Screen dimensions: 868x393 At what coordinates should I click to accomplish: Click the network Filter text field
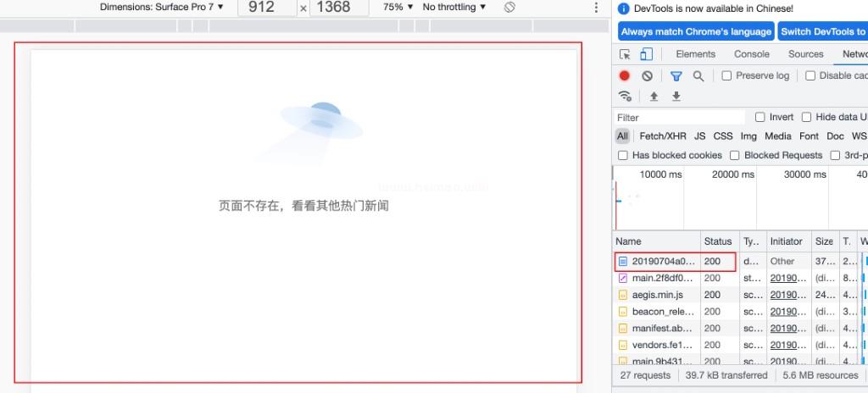[678, 117]
